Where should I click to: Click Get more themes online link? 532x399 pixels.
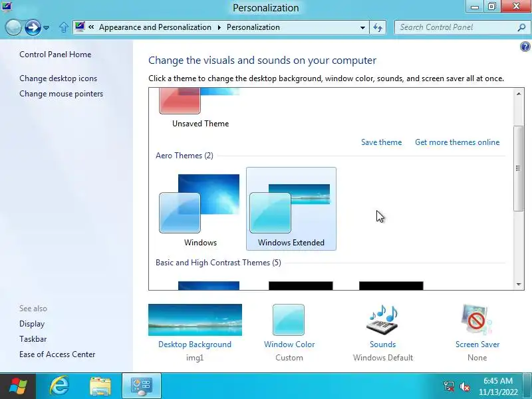(x=457, y=142)
